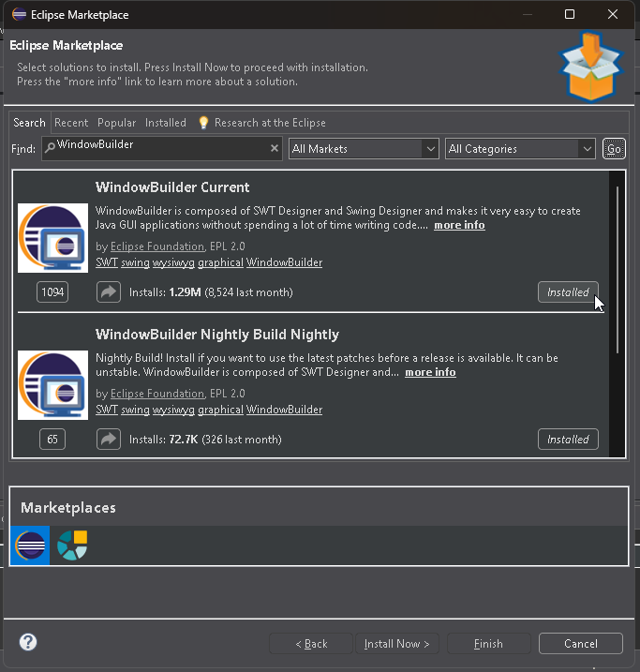
Task: Click the SWT tag under Nightly Build
Action: click(x=107, y=410)
